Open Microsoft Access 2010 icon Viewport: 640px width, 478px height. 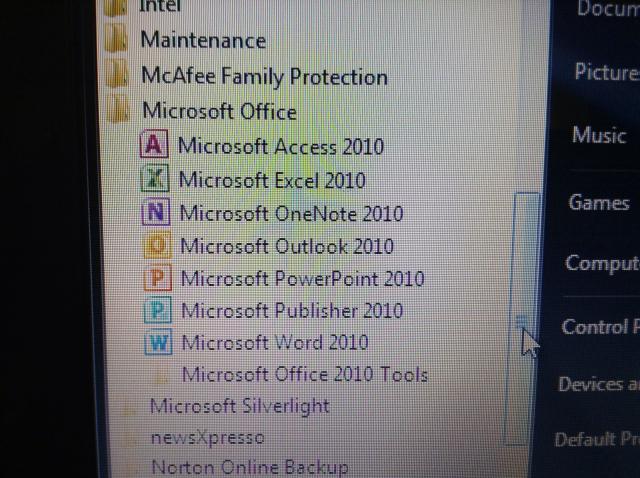[x=153, y=144]
